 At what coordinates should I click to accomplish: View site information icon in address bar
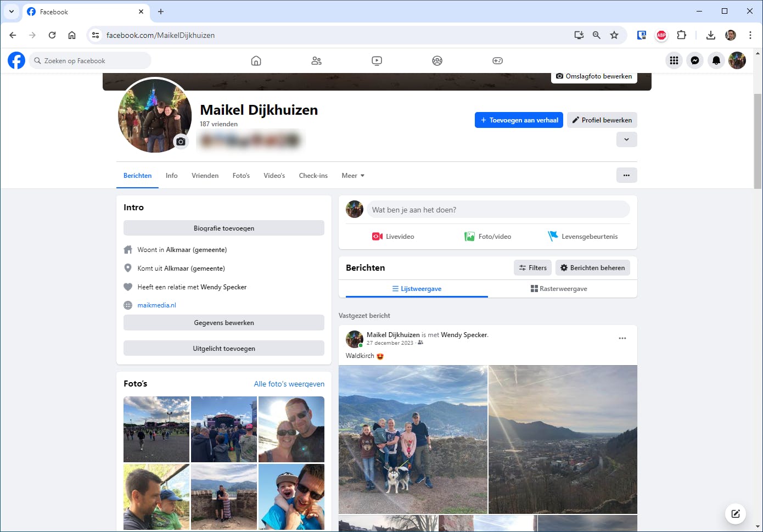96,35
